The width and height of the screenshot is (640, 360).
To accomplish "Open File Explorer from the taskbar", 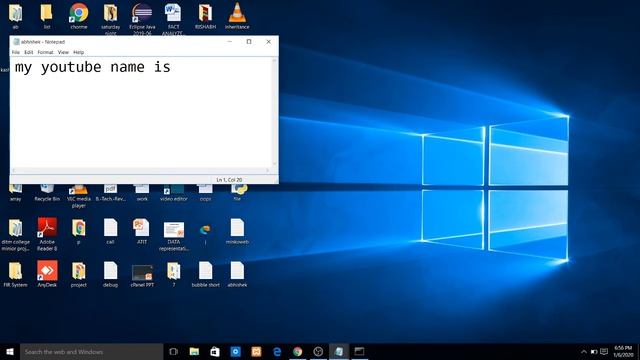I will 194,351.
